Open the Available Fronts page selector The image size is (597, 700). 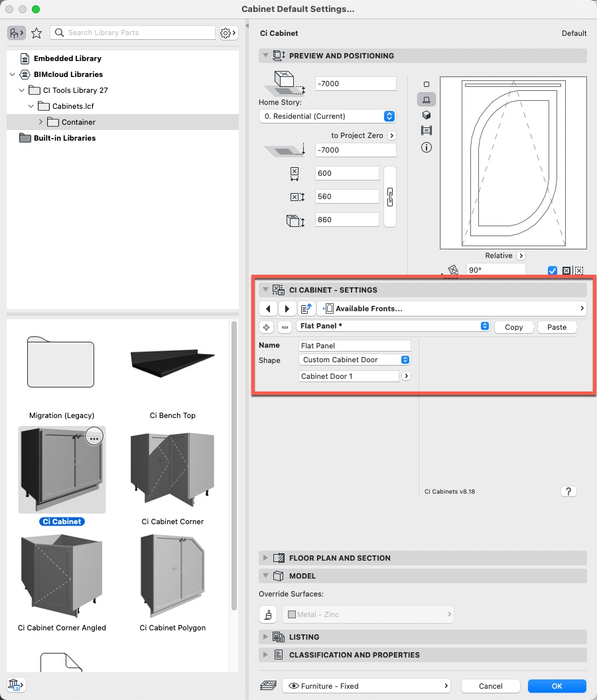tap(452, 309)
